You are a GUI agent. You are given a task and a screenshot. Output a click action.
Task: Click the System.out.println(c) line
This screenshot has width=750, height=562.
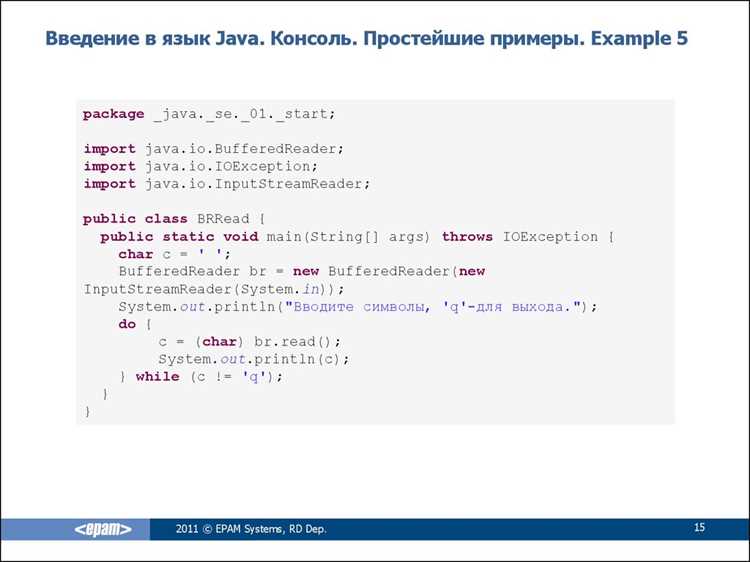(254, 359)
